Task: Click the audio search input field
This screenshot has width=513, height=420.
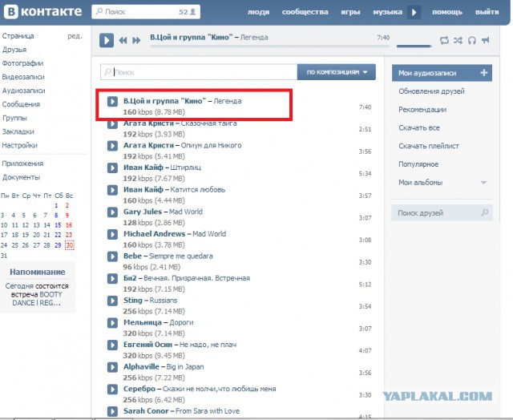Action: [x=199, y=72]
